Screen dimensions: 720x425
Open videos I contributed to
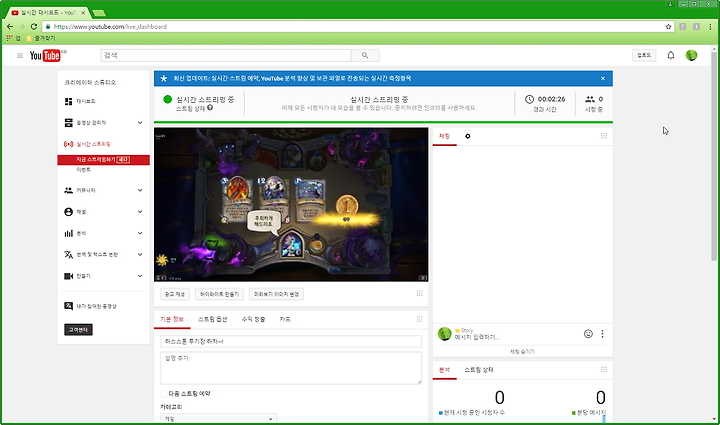pyautogui.click(x=96, y=306)
